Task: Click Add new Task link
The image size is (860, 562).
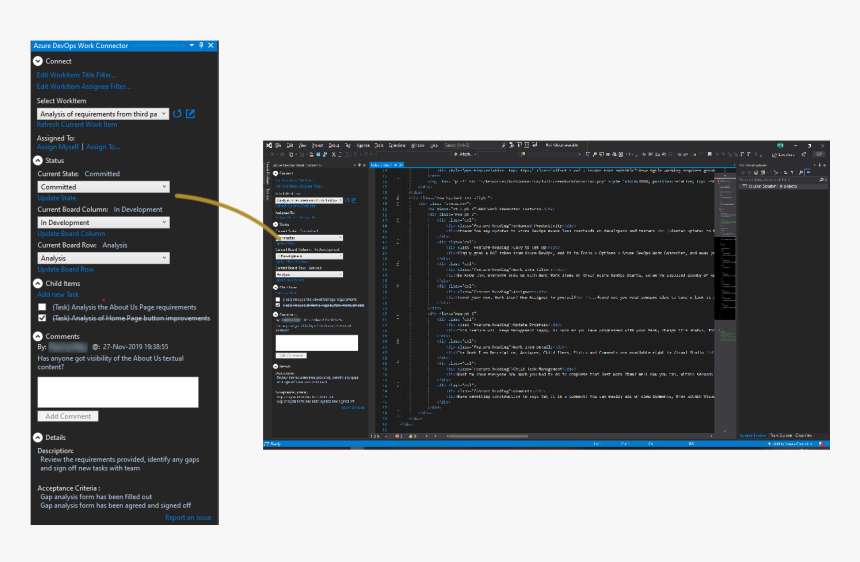Action: tap(58, 294)
